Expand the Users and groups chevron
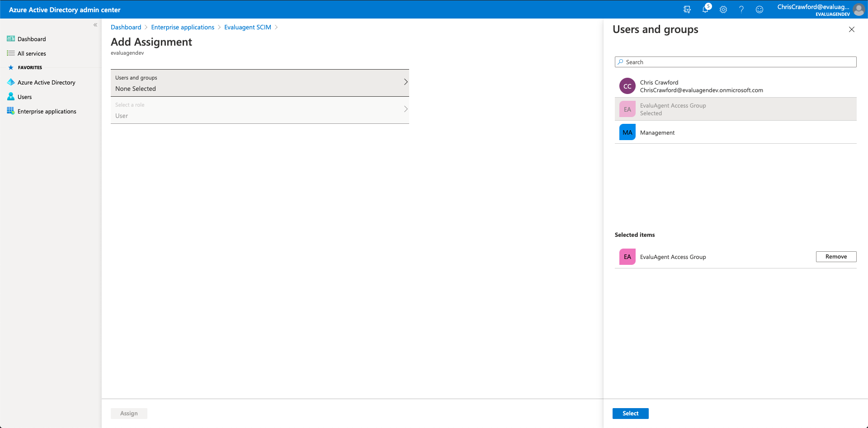Viewport: 868px width, 428px height. coord(406,82)
